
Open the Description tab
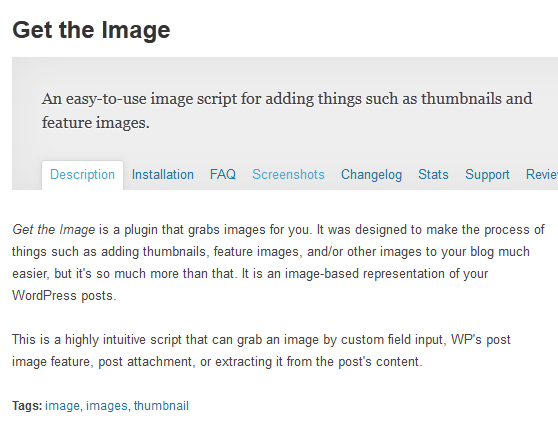point(83,175)
